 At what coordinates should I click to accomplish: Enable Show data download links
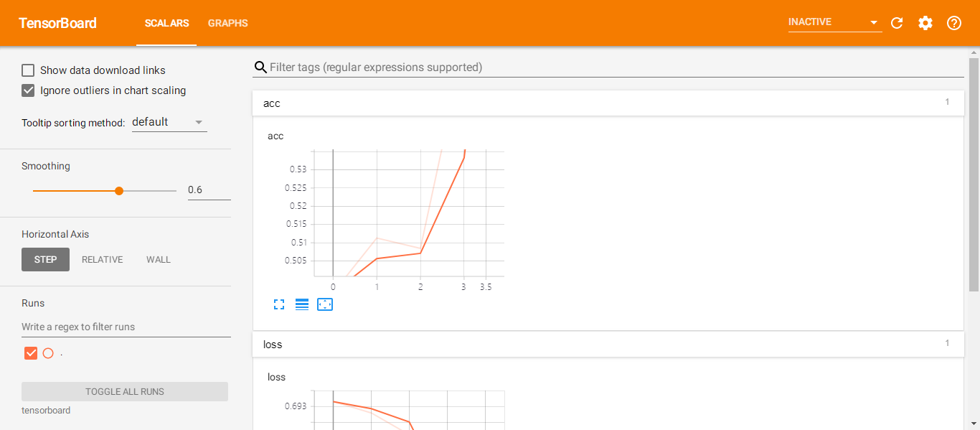pos(28,70)
